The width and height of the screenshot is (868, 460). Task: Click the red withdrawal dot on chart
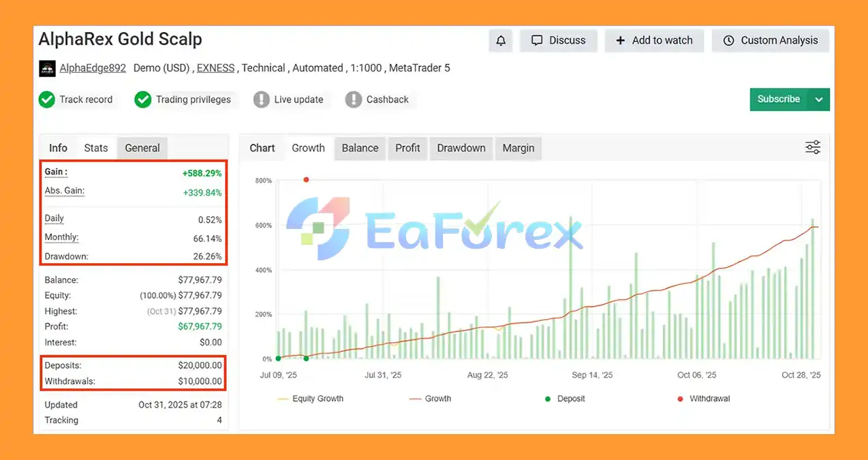pos(306,180)
